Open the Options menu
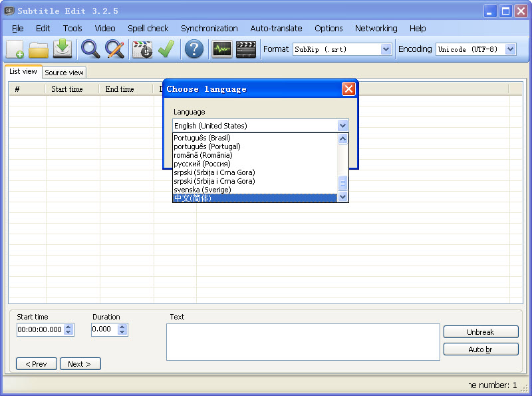This screenshot has height=396, width=532. click(329, 29)
